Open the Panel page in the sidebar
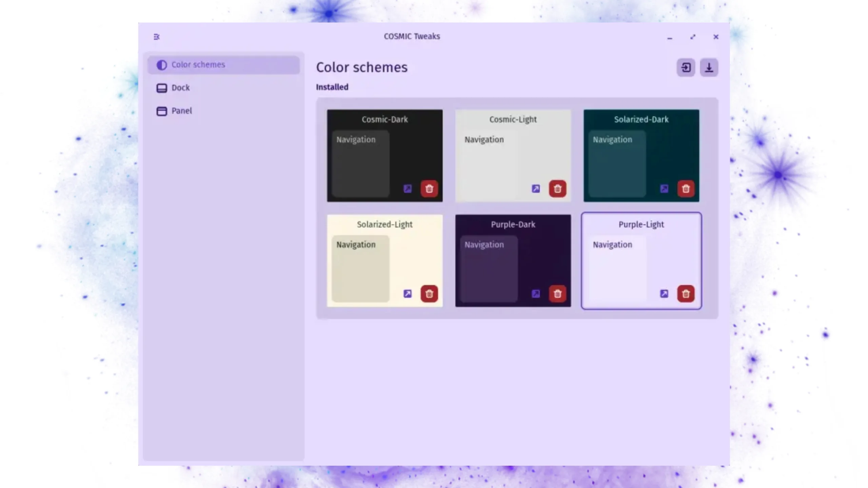 point(224,111)
